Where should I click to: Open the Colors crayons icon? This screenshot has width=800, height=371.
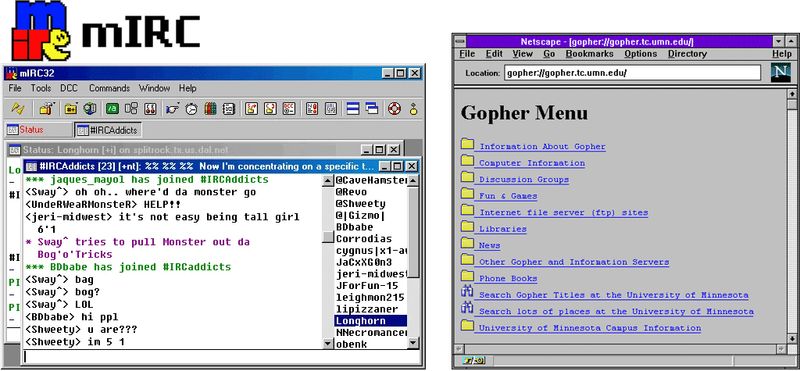pos(210,108)
